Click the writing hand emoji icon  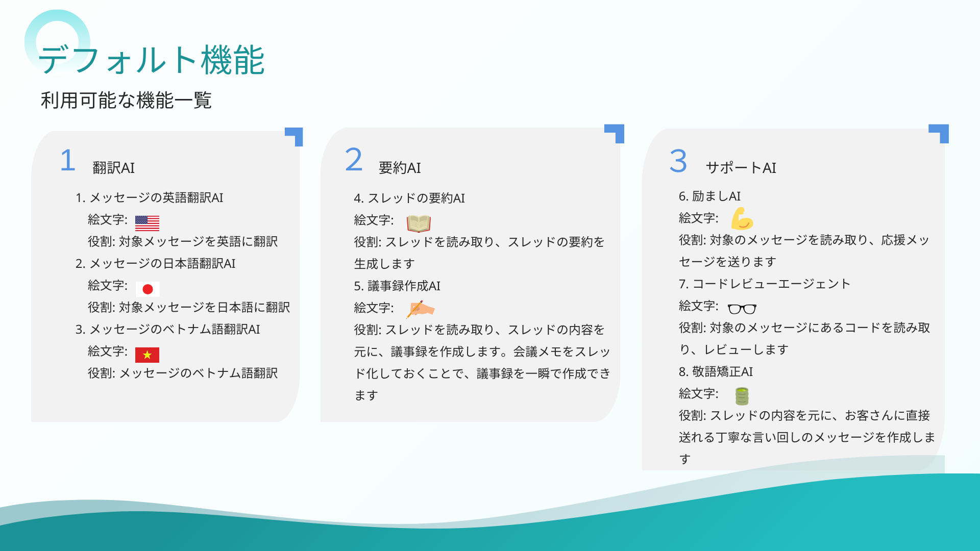[420, 309]
